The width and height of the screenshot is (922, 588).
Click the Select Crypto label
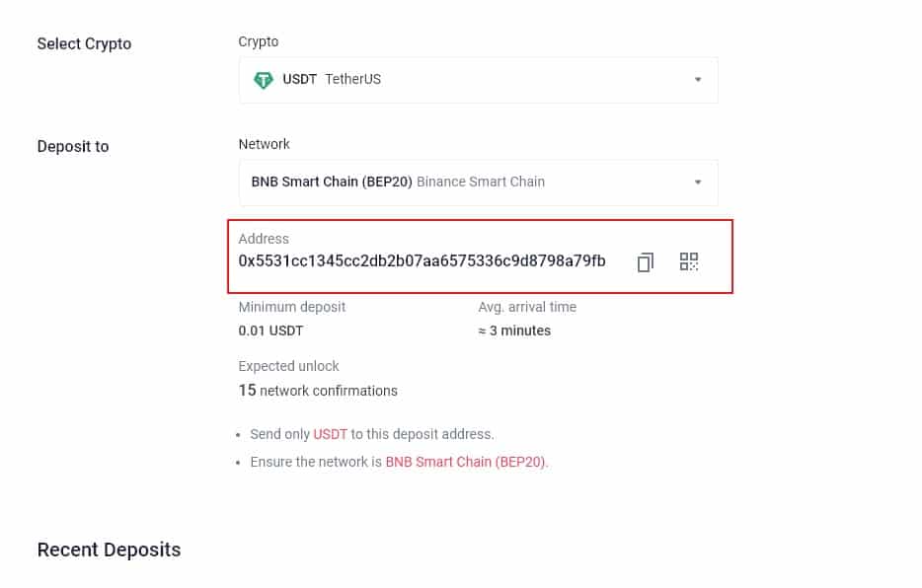click(84, 43)
